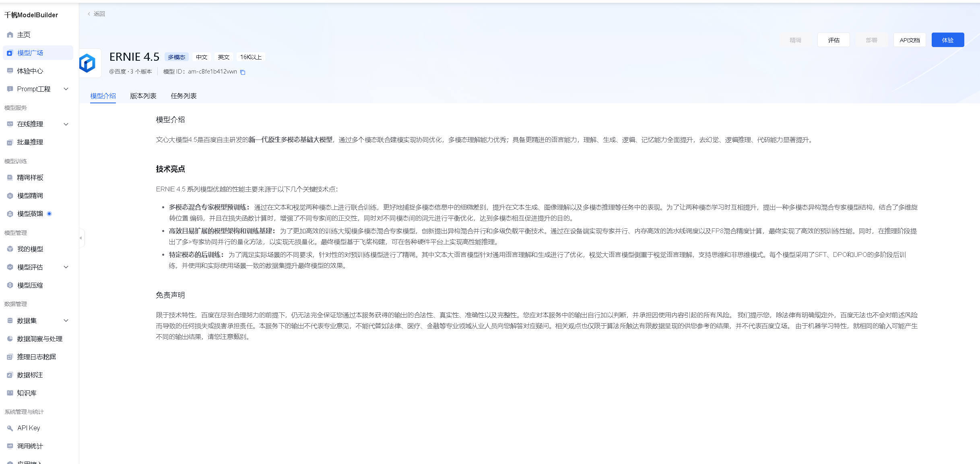The image size is (980, 464).
Task: Open the API文档 button
Action: (910, 40)
